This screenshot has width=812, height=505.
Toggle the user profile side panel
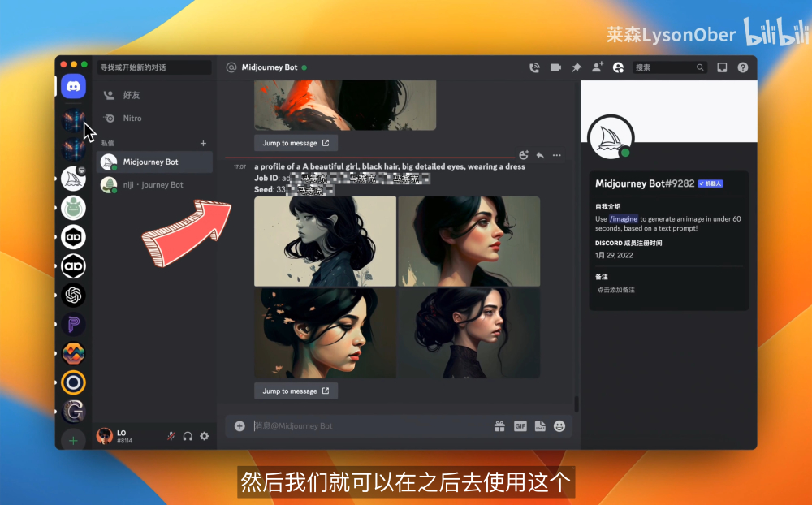618,67
